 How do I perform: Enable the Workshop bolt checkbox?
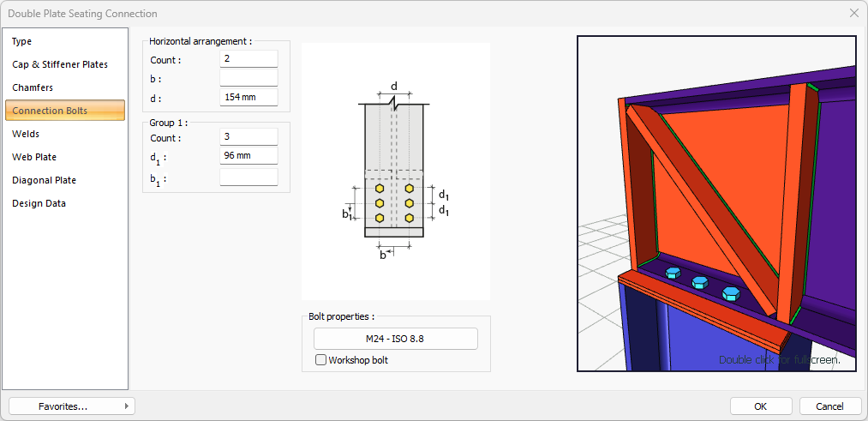click(x=321, y=360)
